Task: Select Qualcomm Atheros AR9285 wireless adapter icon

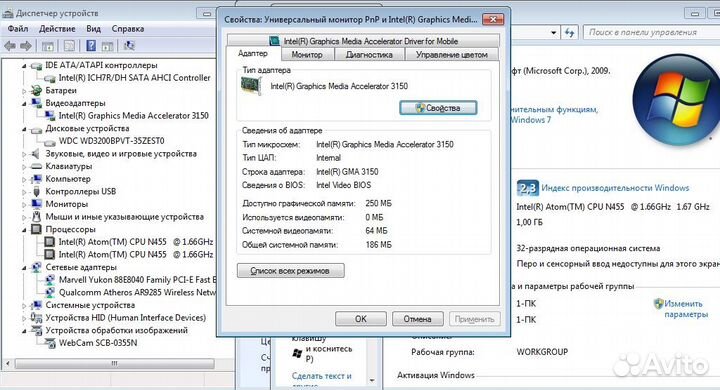Action: [x=50, y=292]
